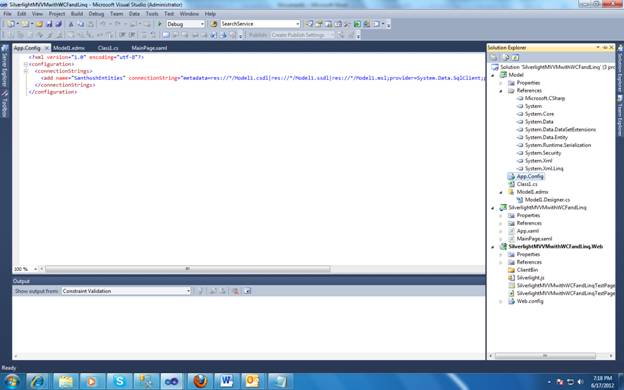Click the Save All toolbar icon
Image resolution: width=624 pixels, height=390 pixels.
(58, 24)
